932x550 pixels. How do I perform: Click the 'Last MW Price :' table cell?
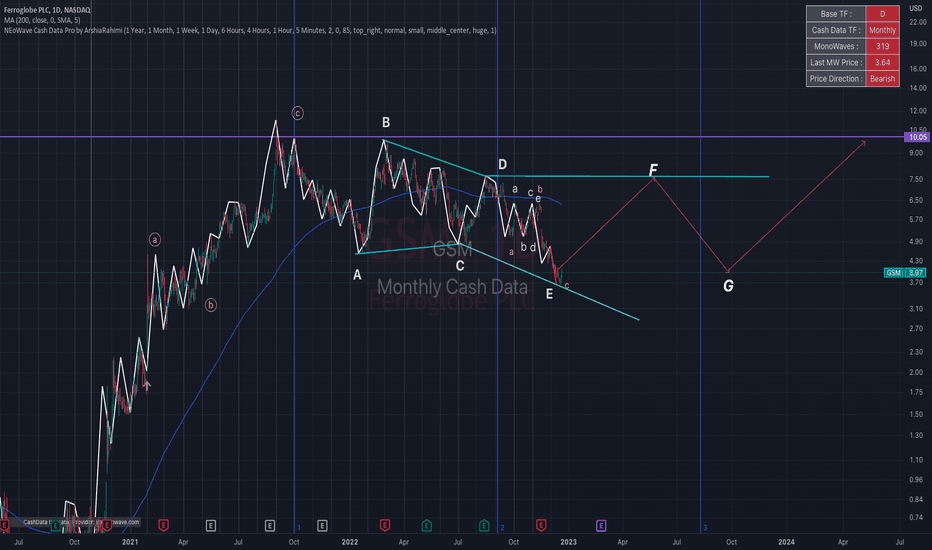(836, 62)
